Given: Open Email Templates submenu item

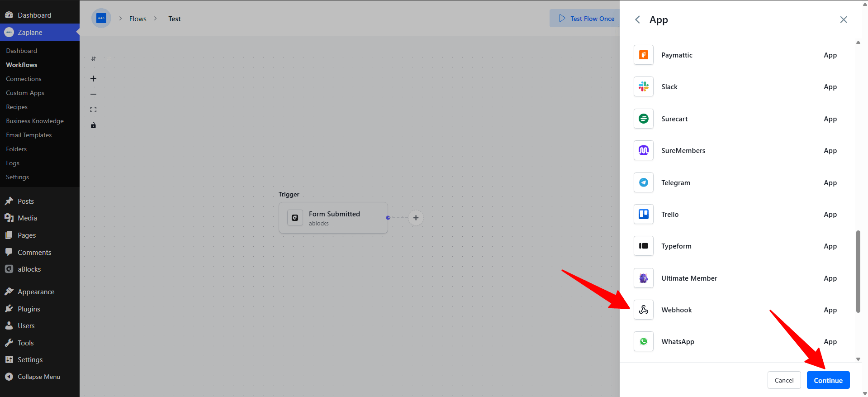Looking at the screenshot, I should click(x=29, y=135).
